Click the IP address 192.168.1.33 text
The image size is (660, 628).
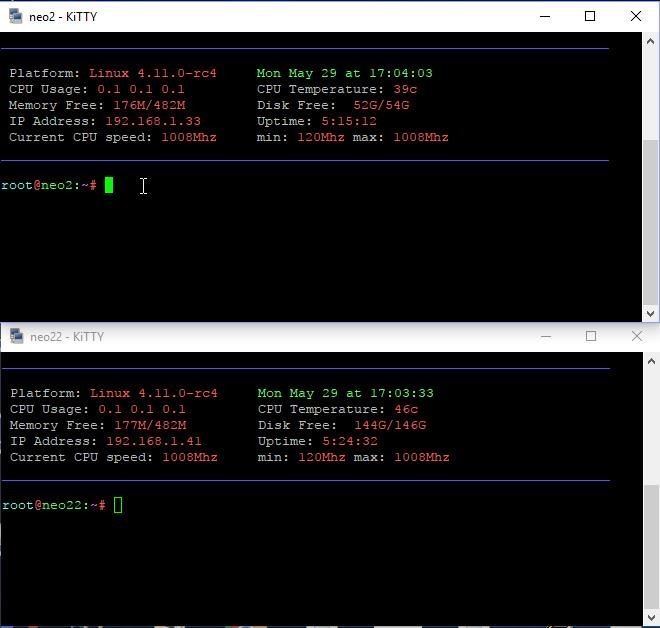click(x=152, y=121)
